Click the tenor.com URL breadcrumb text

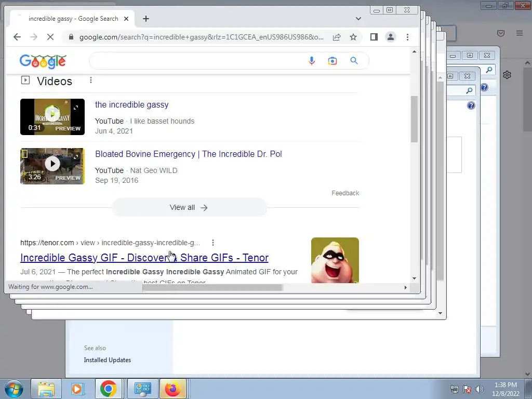coord(110,243)
